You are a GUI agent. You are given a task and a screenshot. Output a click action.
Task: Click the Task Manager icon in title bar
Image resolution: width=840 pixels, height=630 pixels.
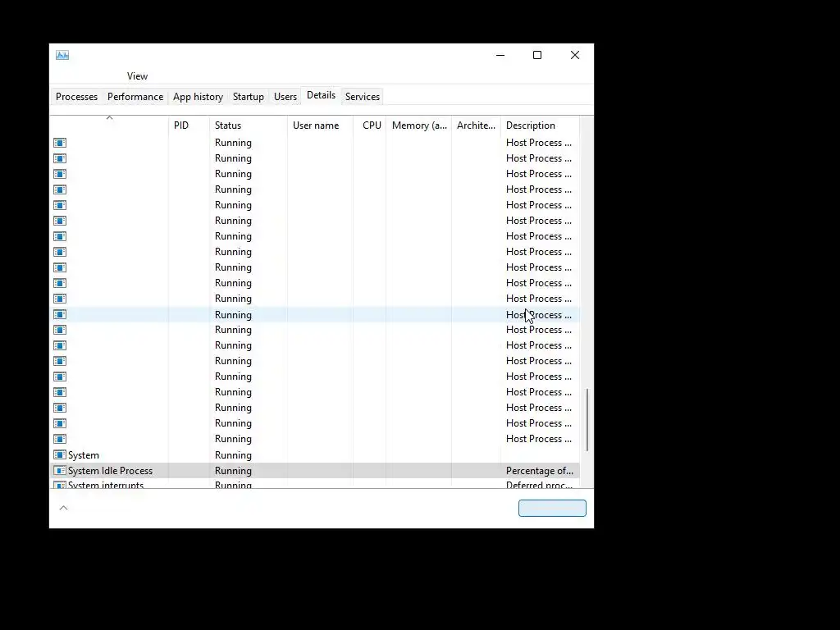62,55
